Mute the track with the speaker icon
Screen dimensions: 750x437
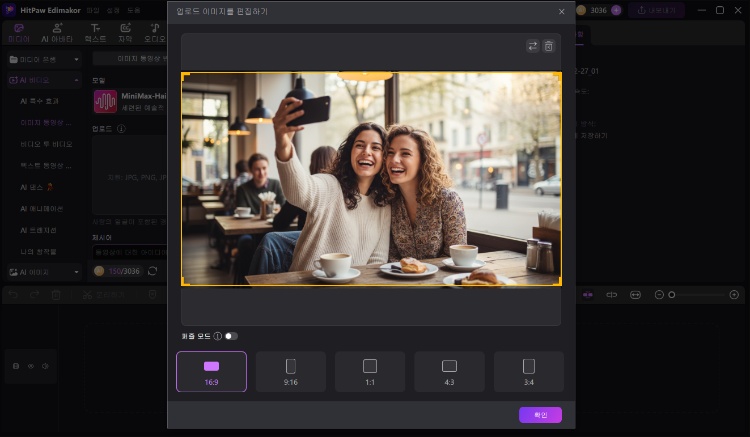pyautogui.click(x=45, y=366)
